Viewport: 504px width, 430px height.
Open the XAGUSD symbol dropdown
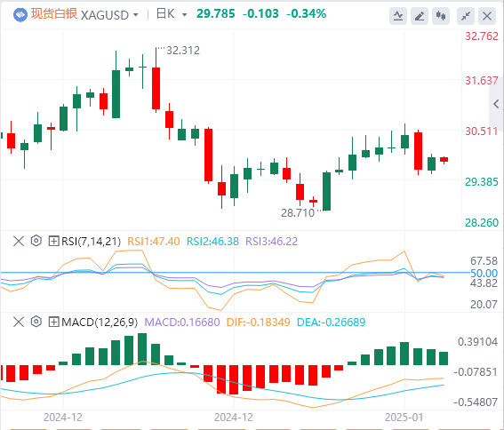coord(136,15)
